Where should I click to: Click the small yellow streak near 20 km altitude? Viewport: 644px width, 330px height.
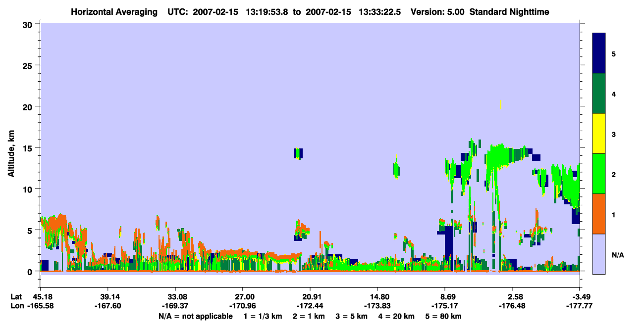tap(501, 104)
